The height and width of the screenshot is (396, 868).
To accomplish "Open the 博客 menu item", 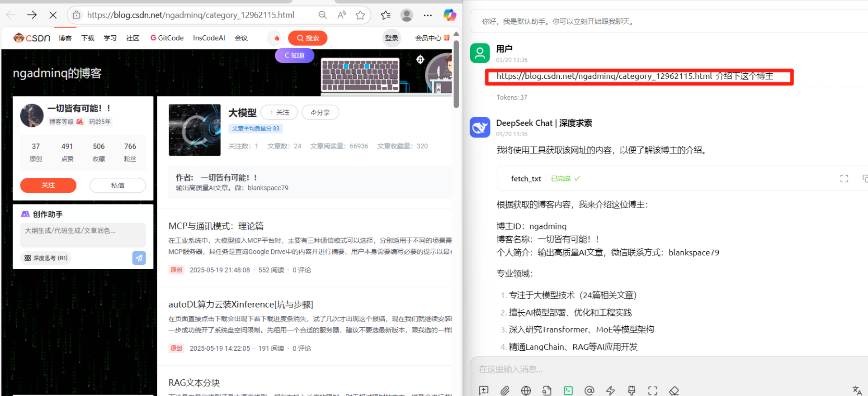I will click(65, 38).
